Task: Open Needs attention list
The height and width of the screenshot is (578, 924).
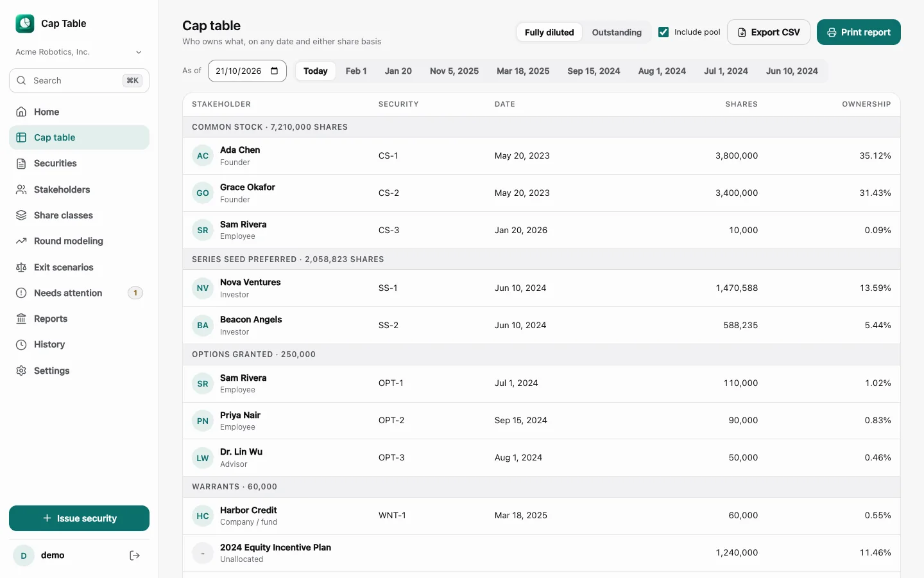Action: (x=79, y=293)
